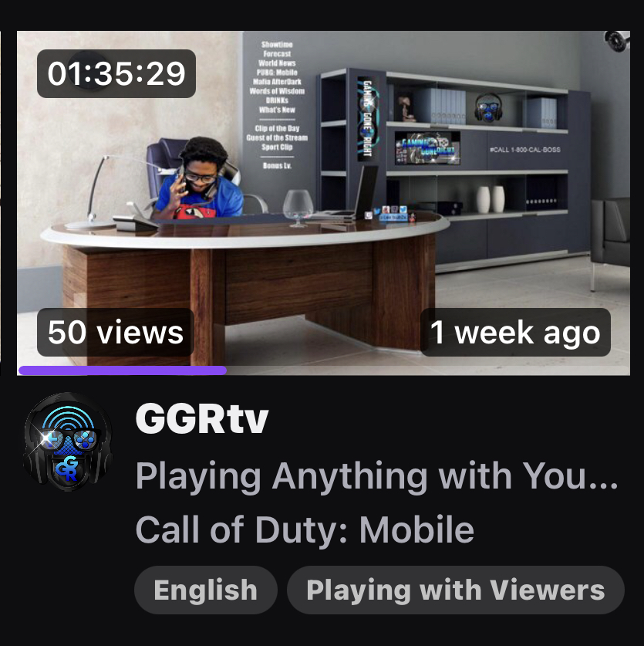This screenshot has width=644, height=646.
Task: Open the GGRtv channel avatar
Action: click(69, 441)
